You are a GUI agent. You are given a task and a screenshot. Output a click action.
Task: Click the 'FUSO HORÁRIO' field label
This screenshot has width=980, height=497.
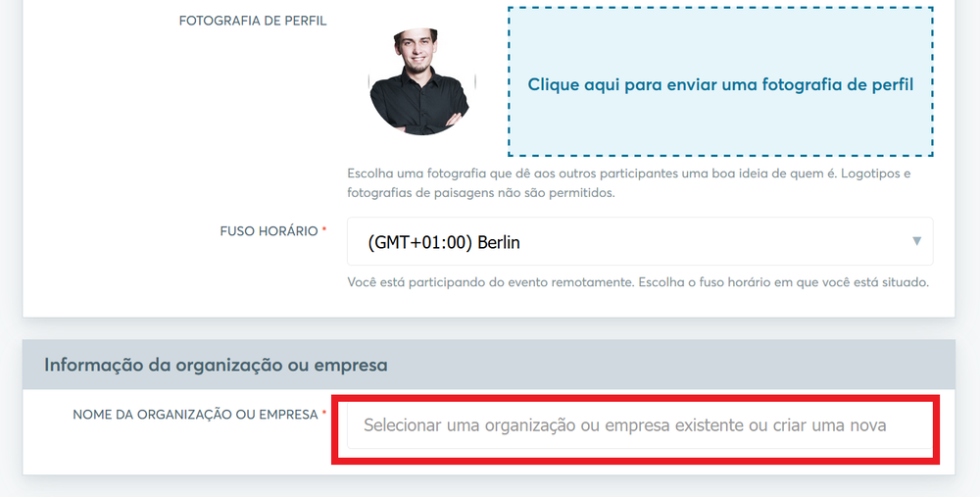[269, 231]
